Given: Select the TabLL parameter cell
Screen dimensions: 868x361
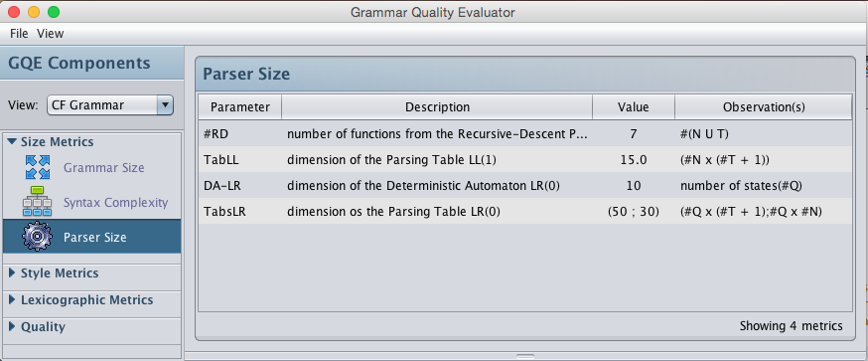Looking at the screenshot, I should 240,160.
